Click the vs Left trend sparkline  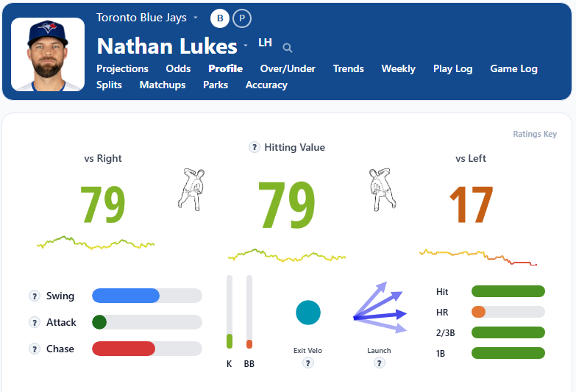pos(478,257)
